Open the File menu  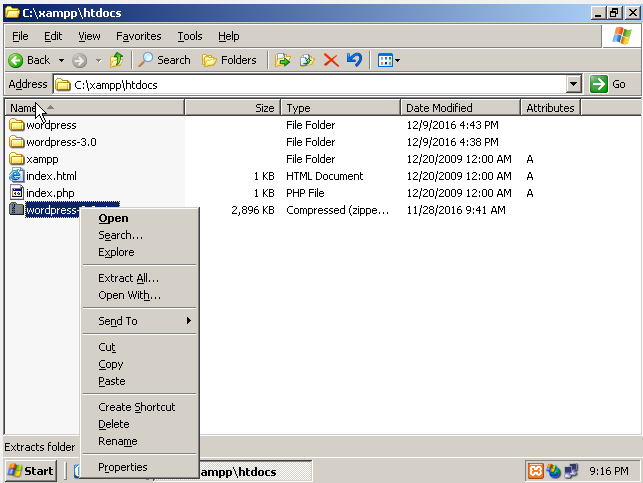click(20, 36)
